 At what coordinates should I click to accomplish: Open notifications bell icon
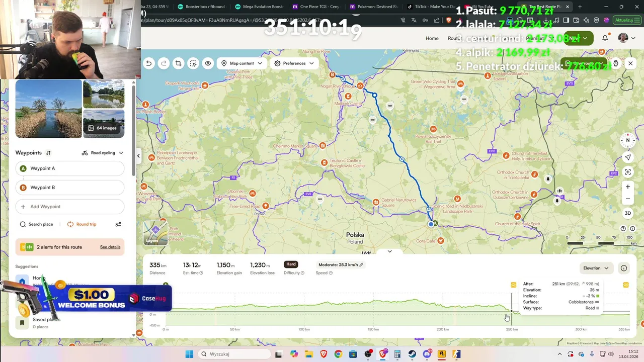[605, 38]
